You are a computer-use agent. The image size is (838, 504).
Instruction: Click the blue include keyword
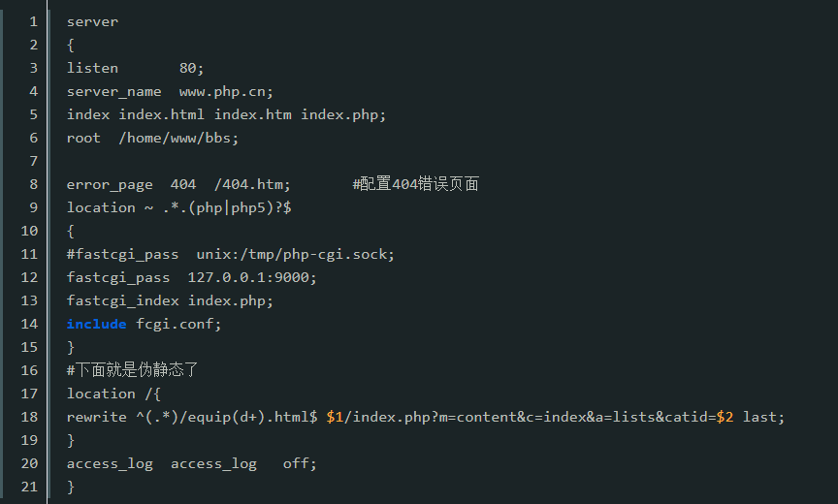96,324
